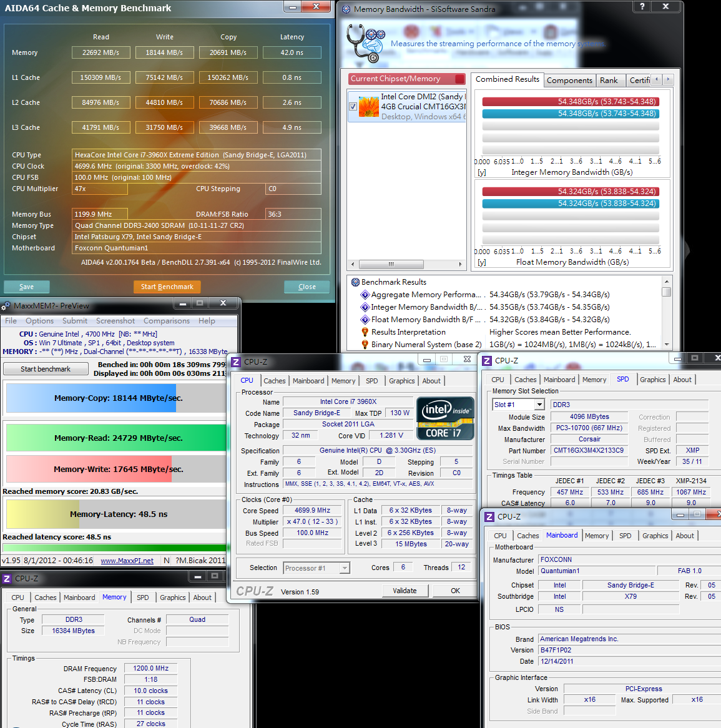This screenshot has height=728, width=721.
Task: Click the Memory-Latency 48.5 ns bar
Action: [x=116, y=514]
